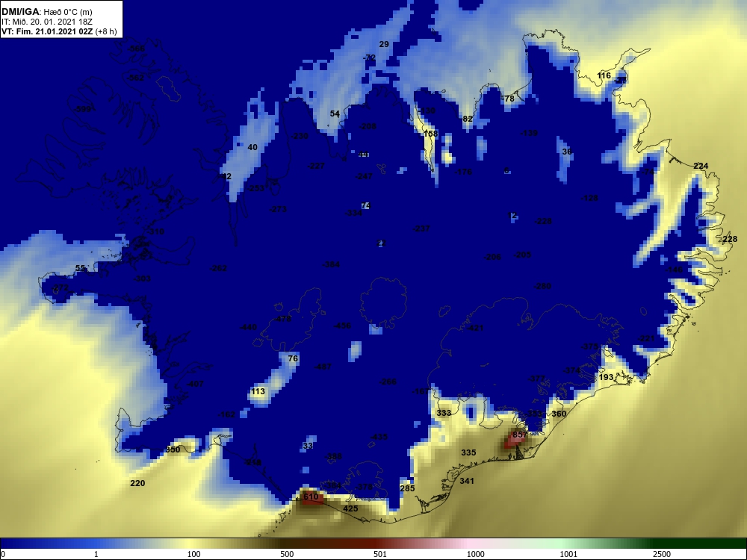This screenshot has height=560, width=747.
Task: Click the 82 value label
Action: (x=468, y=119)
